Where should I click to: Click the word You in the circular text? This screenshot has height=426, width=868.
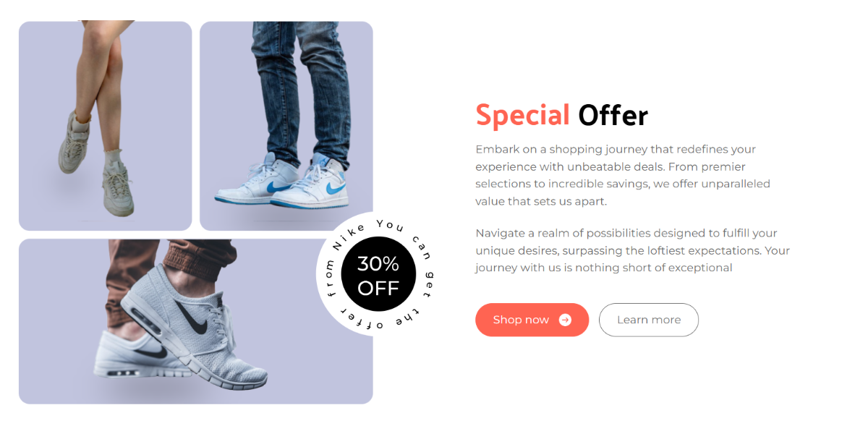coord(391,225)
